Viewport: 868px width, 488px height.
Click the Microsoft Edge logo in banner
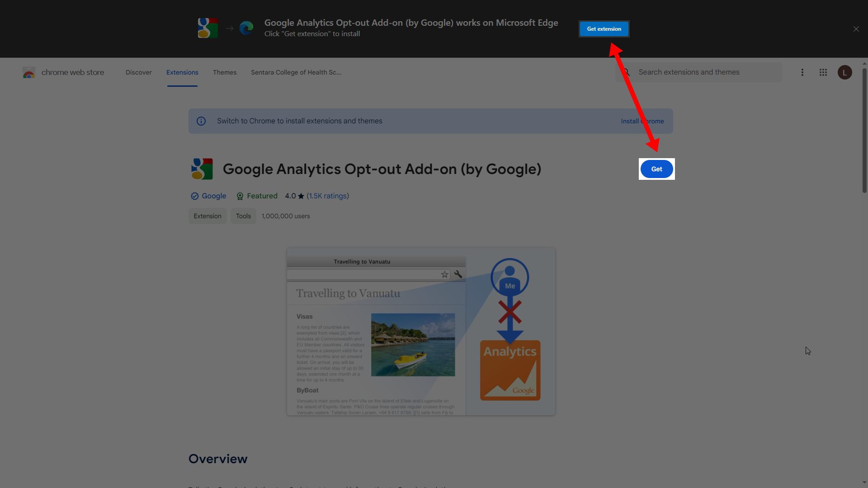pos(246,28)
